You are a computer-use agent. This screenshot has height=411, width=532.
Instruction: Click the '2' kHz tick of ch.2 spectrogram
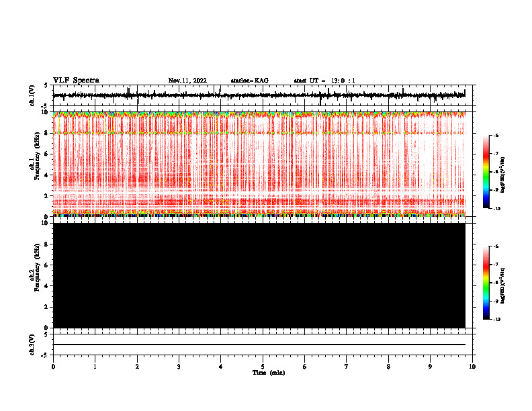point(46,307)
